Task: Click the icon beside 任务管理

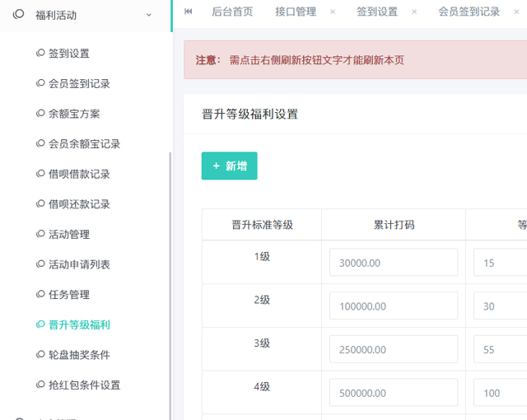Action: click(x=40, y=295)
